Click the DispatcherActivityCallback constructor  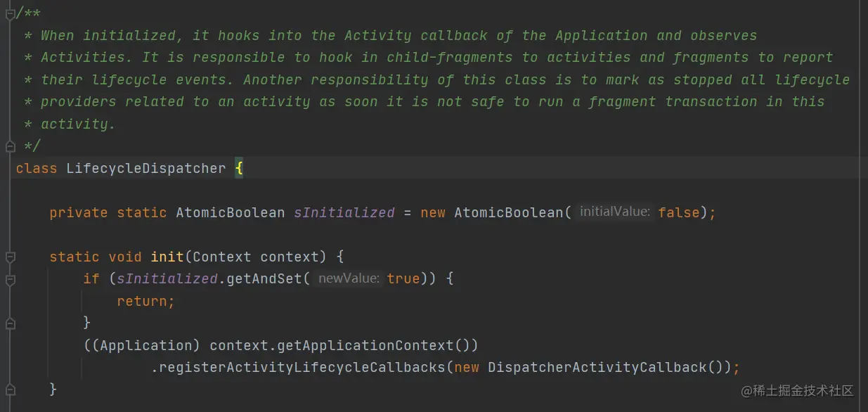597,367
